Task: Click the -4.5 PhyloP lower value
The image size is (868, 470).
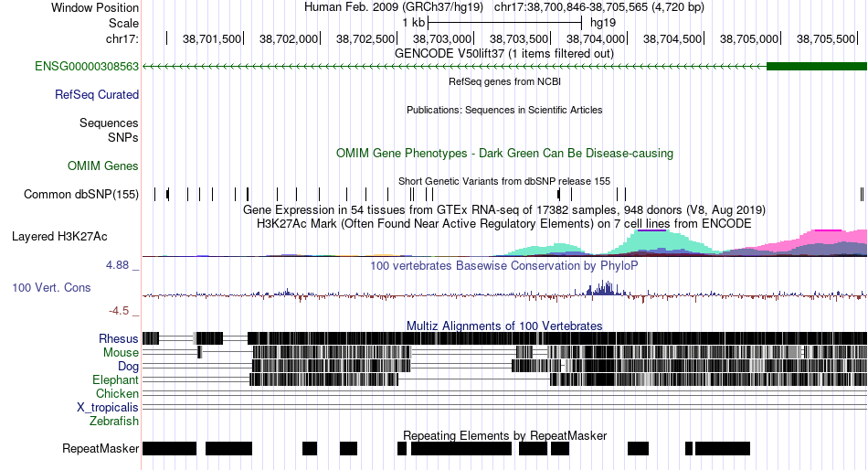Action: 119,311
